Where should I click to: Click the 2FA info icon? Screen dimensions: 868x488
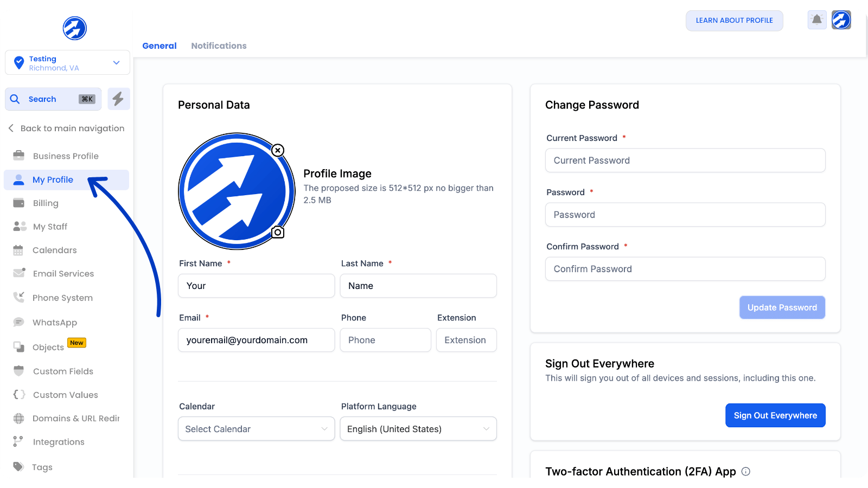746,471
